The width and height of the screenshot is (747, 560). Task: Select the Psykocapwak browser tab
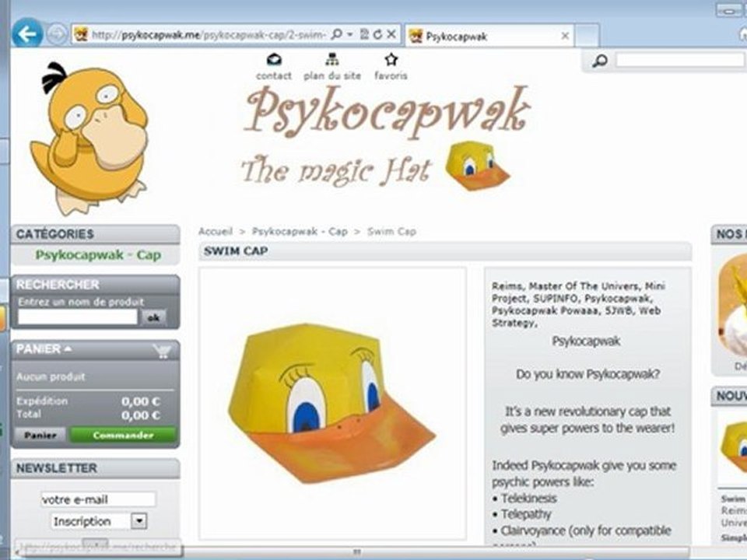point(489,37)
